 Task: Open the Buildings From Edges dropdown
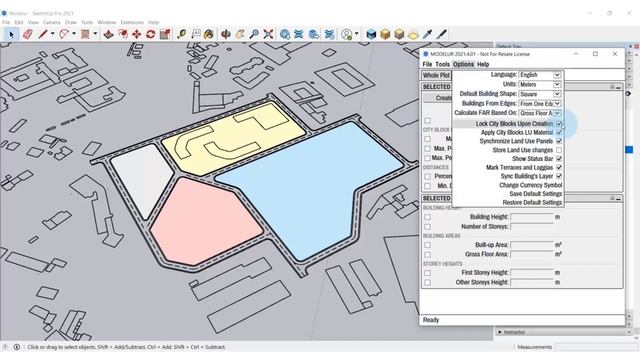coord(540,104)
